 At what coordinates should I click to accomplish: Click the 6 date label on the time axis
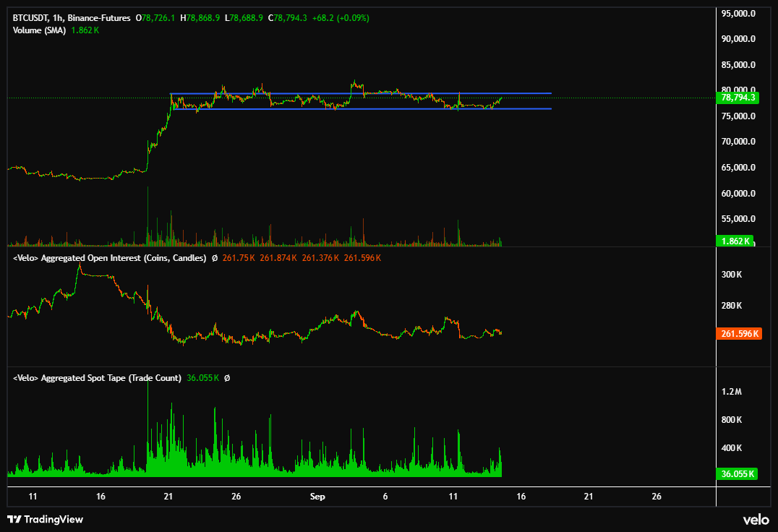385,497
